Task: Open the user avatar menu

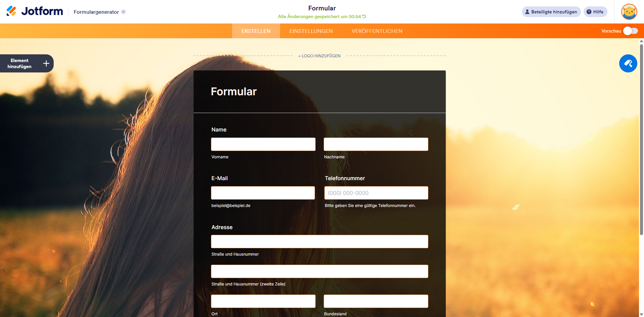Action: click(x=629, y=12)
